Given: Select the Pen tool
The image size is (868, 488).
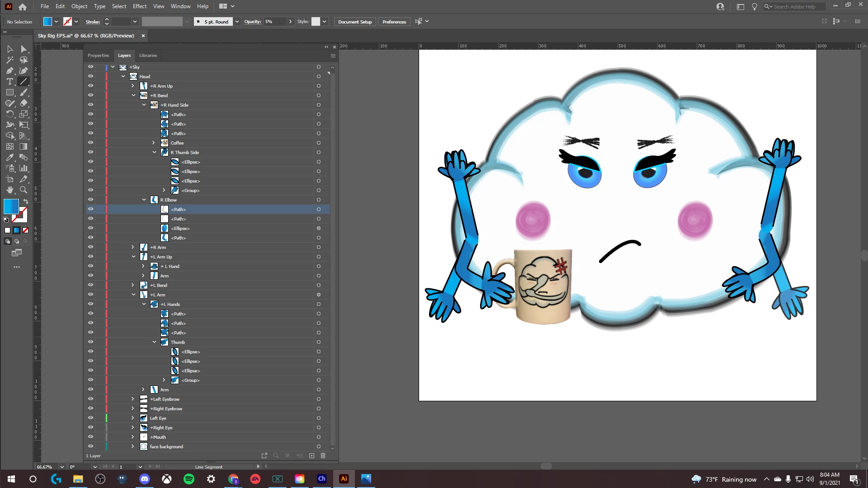Looking at the screenshot, I should coord(9,70).
